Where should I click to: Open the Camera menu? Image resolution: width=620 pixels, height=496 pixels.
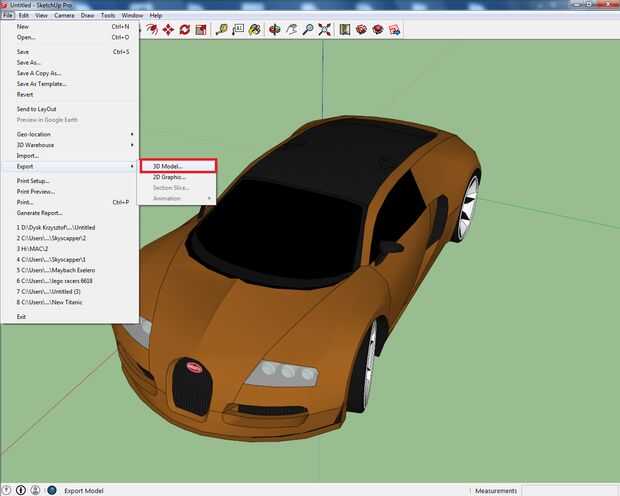coord(64,16)
